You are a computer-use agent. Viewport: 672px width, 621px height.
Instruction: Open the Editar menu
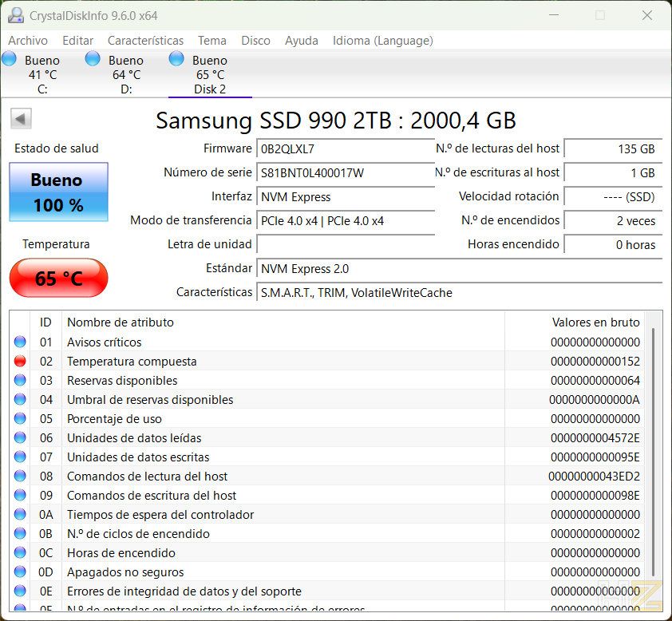pos(77,41)
